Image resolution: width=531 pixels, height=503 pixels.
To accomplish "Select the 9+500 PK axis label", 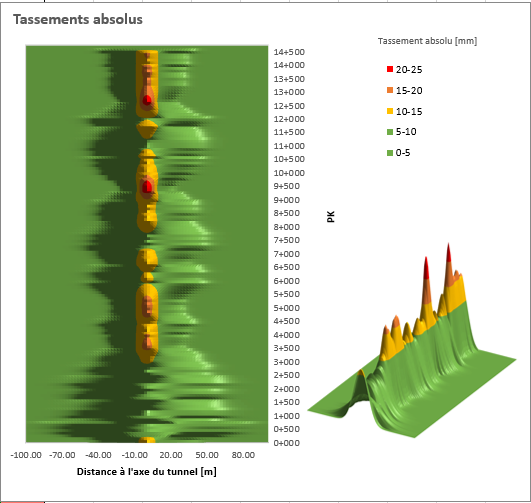I will click(286, 186).
